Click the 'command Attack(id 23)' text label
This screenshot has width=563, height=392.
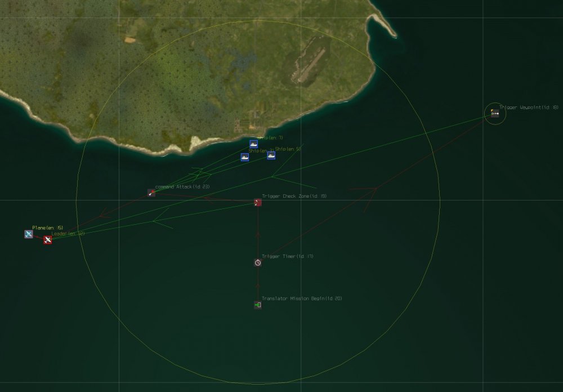point(182,187)
